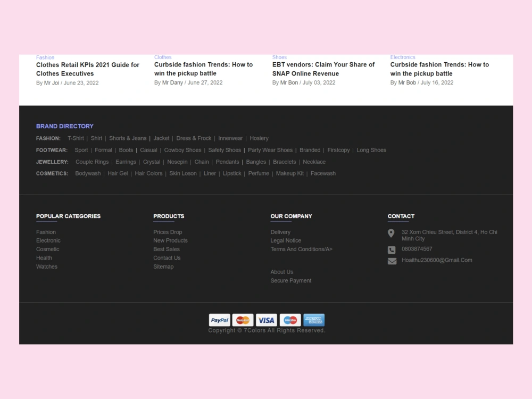Open EBT vendors SNAP Online Revenue article

(323, 69)
